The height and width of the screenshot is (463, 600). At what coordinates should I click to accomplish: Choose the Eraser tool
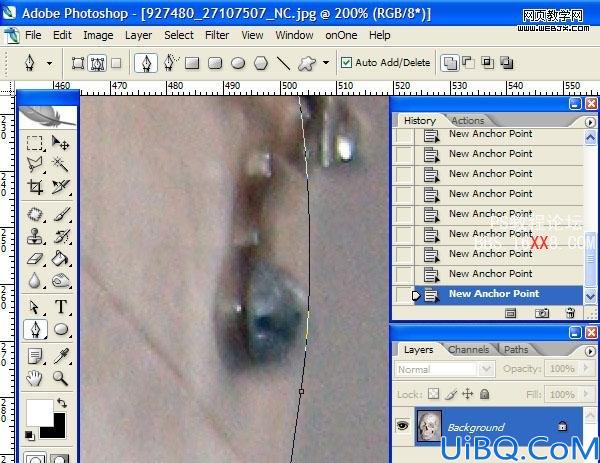point(35,259)
